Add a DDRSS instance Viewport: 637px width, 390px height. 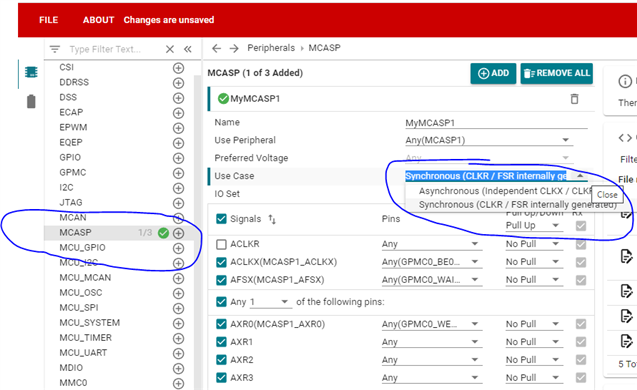click(x=178, y=83)
